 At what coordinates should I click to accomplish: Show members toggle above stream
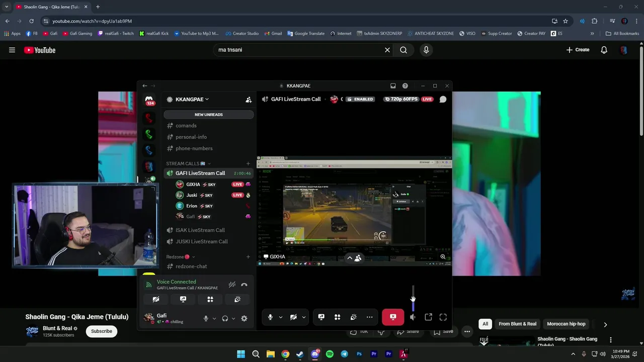354,258
